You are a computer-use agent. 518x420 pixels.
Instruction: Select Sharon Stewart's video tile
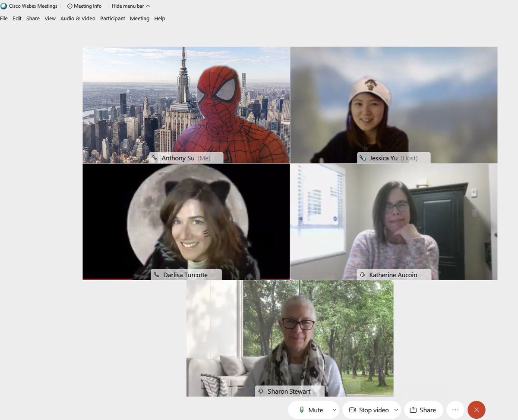pos(290,338)
